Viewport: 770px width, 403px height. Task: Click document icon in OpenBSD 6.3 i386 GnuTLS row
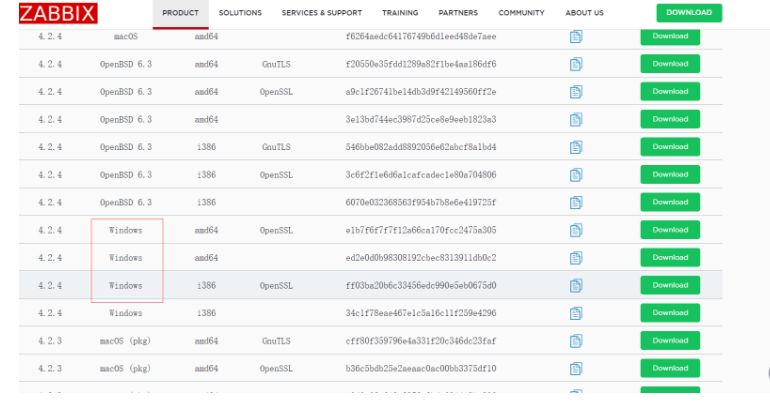point(576,147)
